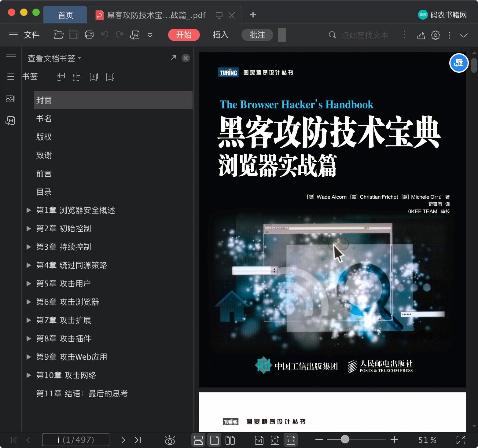The image size is (478, 448).
Task: Close the PDF document tab
Action: pyautogui.click(x=232, y=15)
